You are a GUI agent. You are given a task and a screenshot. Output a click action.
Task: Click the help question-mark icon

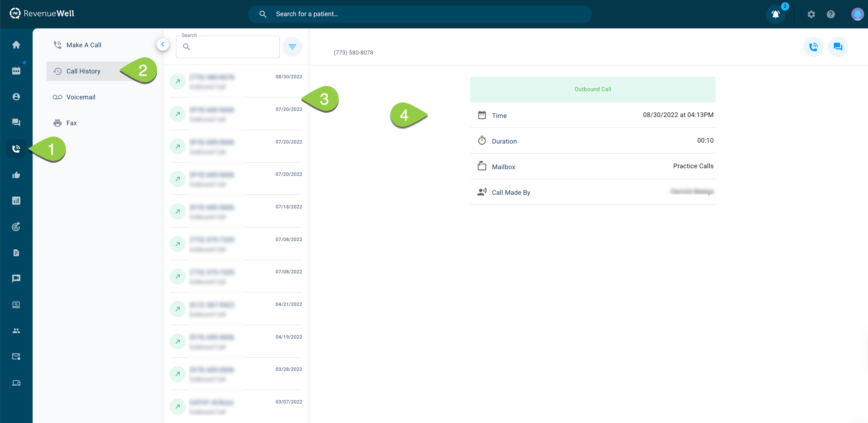[x=831, y=14]
